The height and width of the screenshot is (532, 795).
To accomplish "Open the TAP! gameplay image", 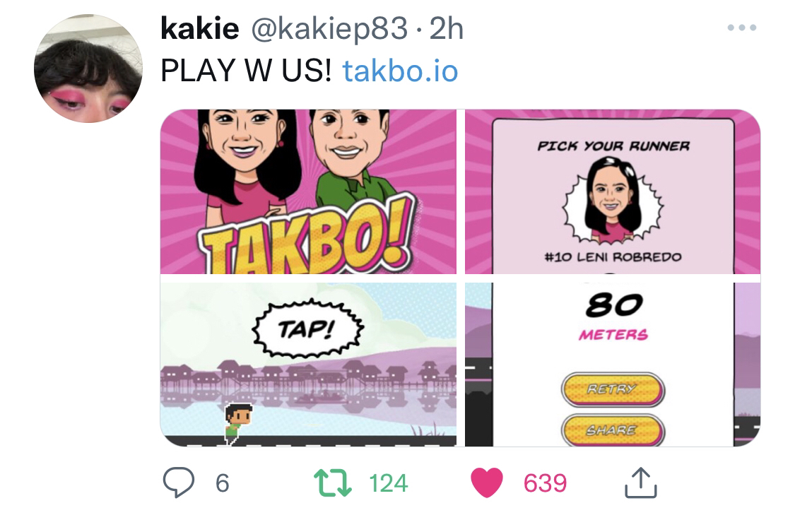I will [308, 365].
